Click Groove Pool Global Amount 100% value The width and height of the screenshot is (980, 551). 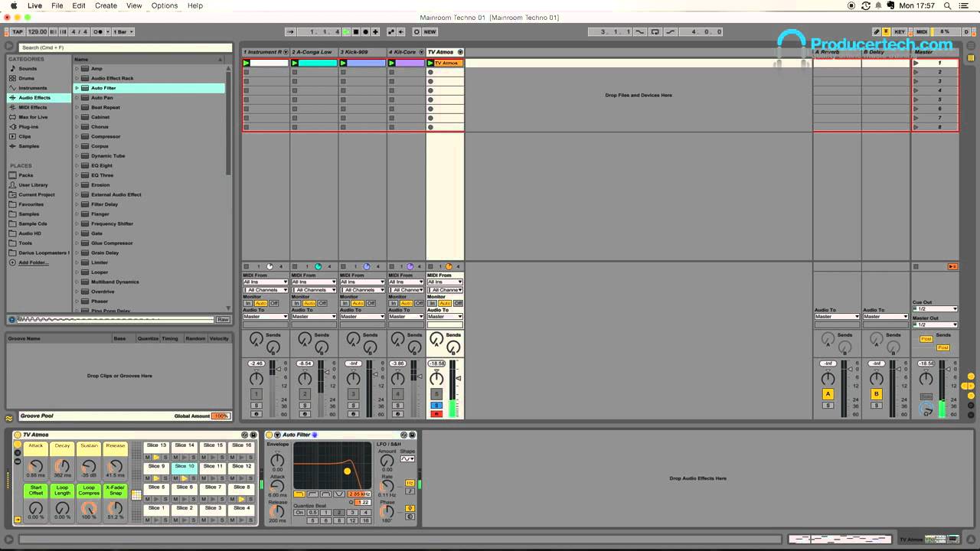[220, 416]
